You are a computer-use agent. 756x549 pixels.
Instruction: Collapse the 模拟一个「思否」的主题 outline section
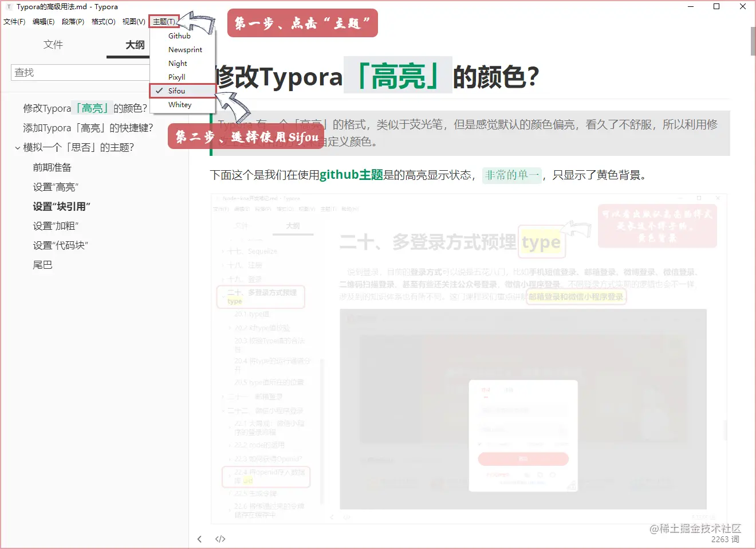pyautogui.click(x=17, y=147)
